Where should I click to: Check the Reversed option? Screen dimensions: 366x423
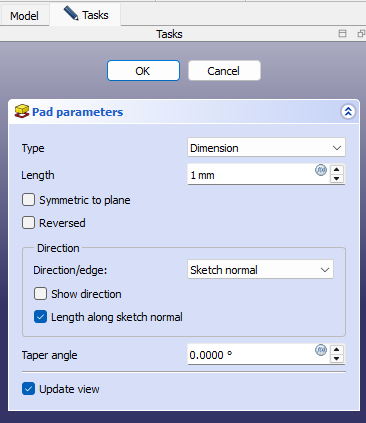pyautogui.click(x=28, y=223)
